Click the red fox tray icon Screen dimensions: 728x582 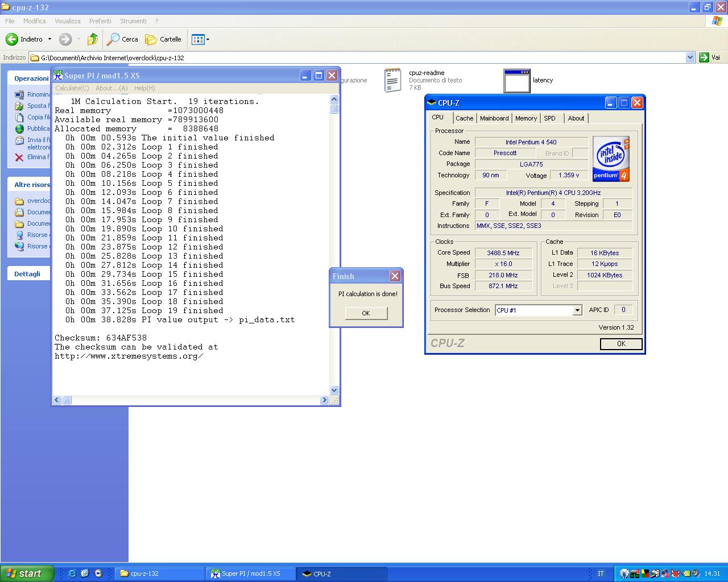676,573
